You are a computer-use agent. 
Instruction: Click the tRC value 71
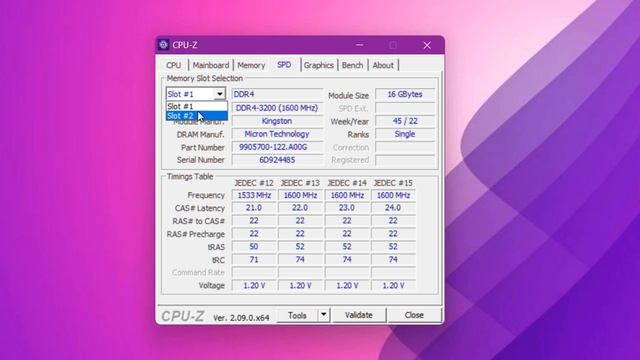coord(254,260)
